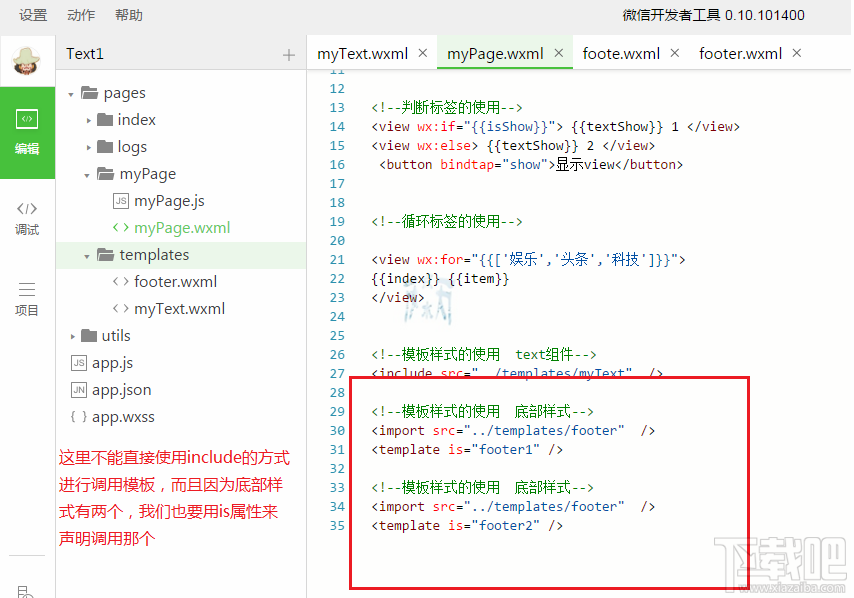Switch to the foote.wxml editor tab
Screen dimensions: 854x598
tap(621, 53)
